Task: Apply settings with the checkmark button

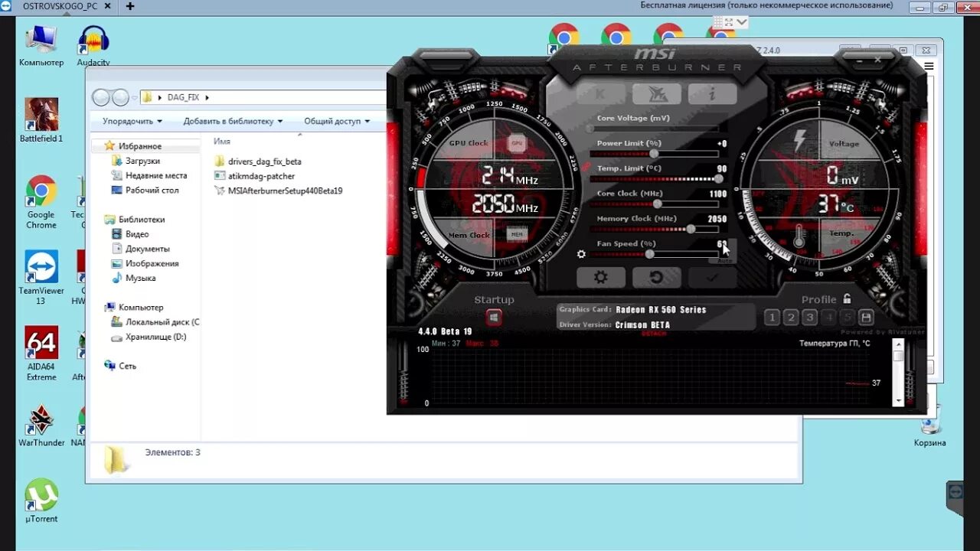Action: 712,277
